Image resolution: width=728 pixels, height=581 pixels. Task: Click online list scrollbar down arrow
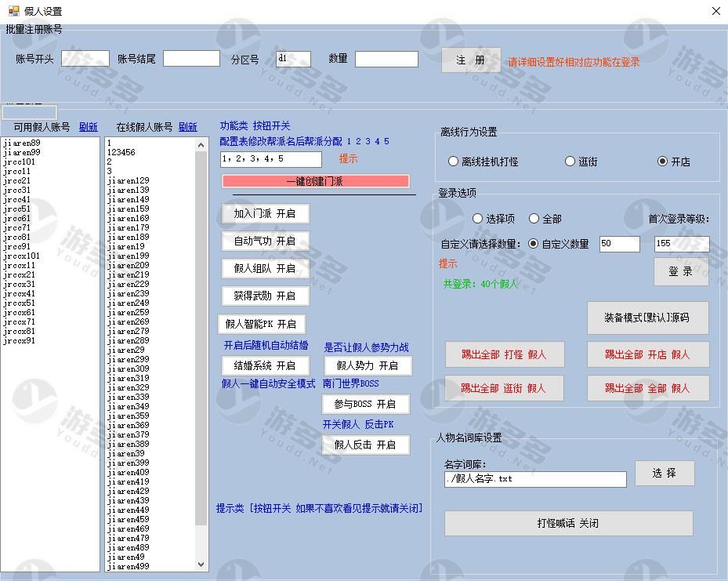point(201,565)
